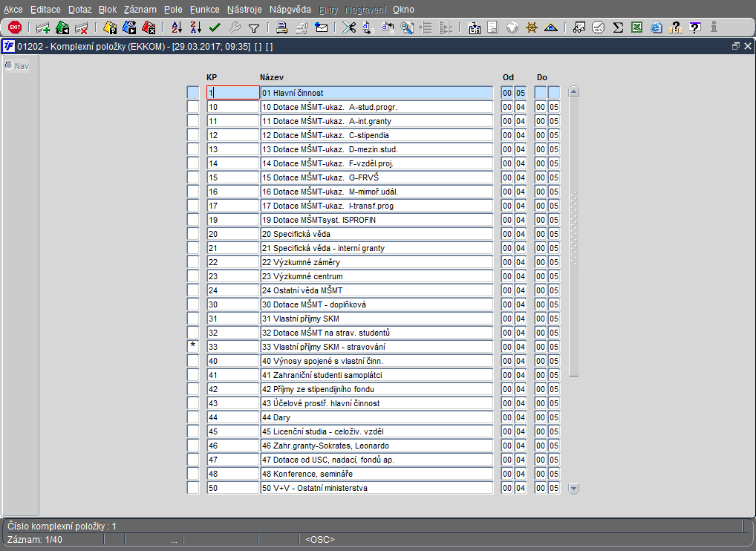Click the 'Číslo komplexní položky : 1' status message
Image resolution: width=756 pixels, height=551 pixels.
(x=62, y=526)
